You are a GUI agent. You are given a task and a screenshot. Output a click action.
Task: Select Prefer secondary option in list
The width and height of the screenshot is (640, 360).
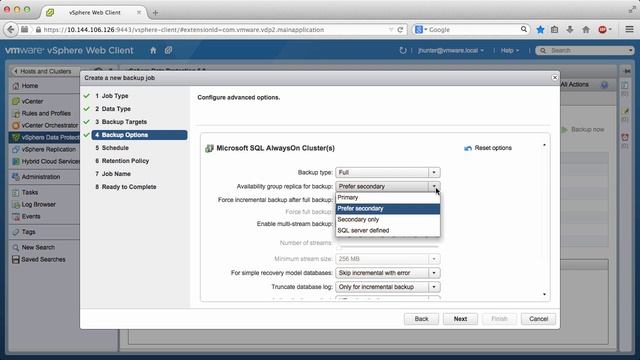coord(388,209)
